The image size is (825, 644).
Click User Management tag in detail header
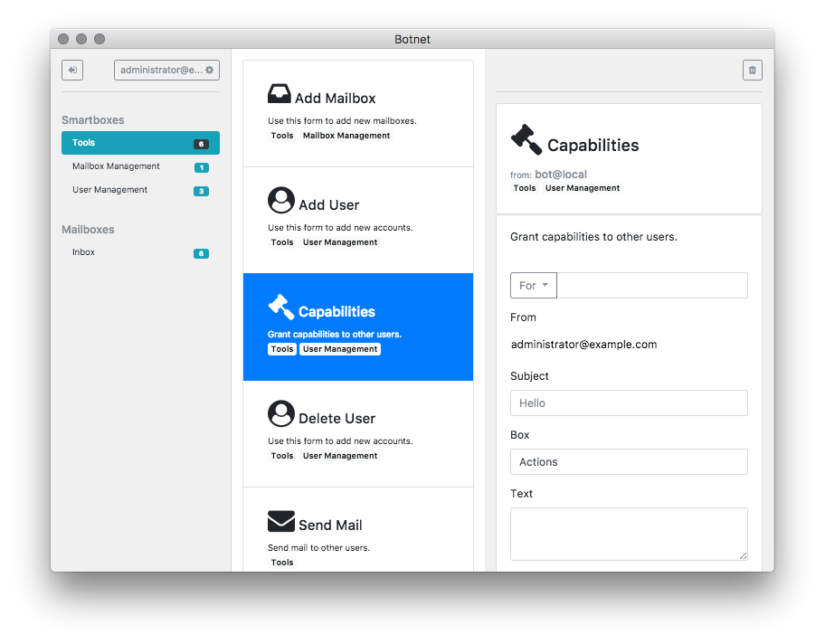[583, 188]
